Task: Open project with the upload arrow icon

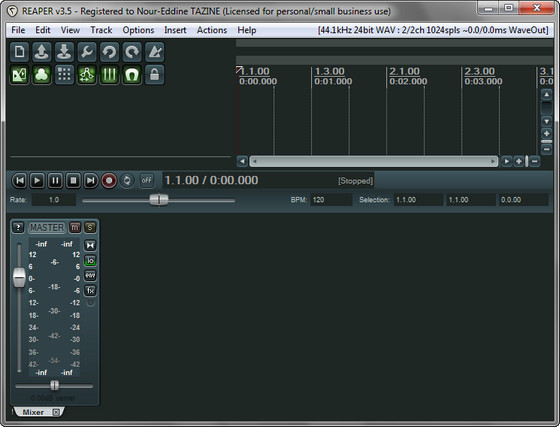Action: 41,52
